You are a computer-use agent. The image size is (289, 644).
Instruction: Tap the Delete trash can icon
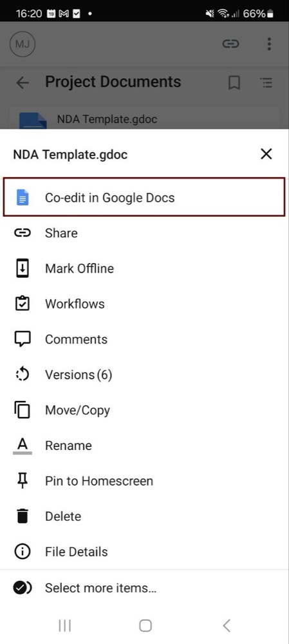(23, 516)
